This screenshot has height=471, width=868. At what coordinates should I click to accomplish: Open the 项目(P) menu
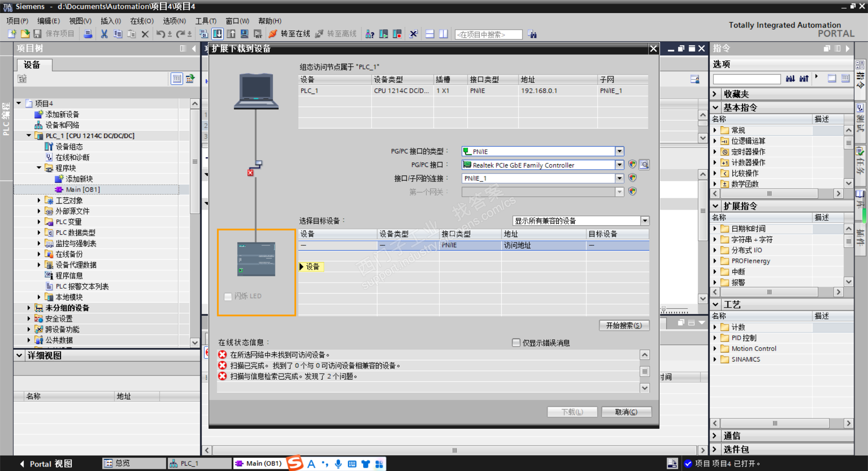17,21
